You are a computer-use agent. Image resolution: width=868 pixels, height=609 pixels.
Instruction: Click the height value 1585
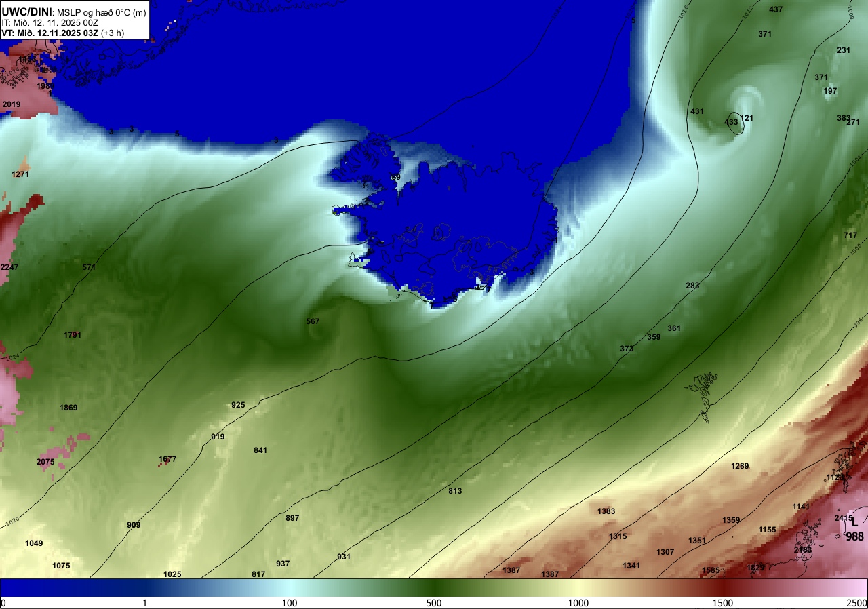click(x=711, y=570)
